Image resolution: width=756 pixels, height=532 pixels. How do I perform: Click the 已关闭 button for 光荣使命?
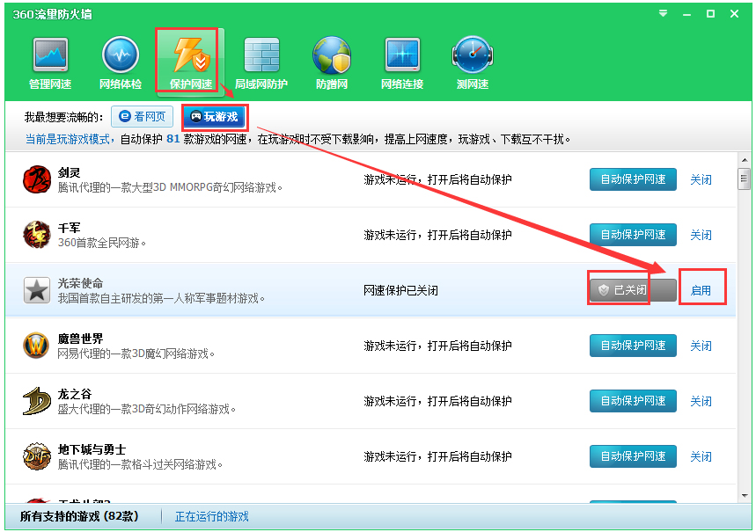(x=633, y=290)
